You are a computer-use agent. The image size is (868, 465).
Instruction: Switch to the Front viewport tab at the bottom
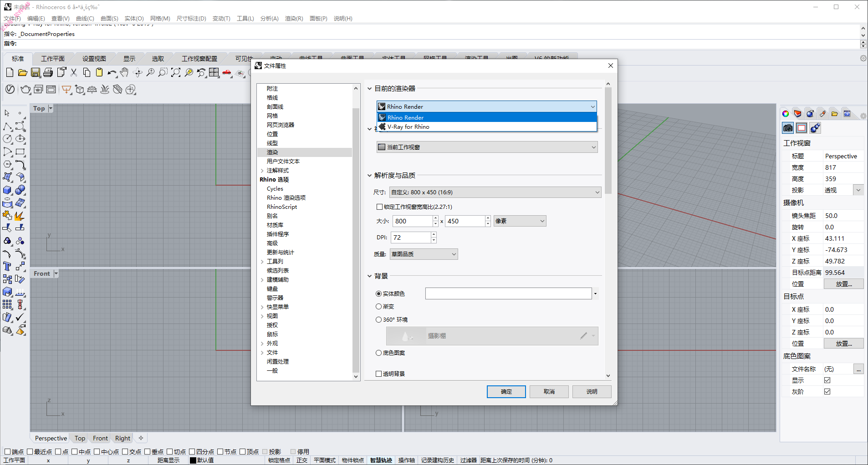click(x=100, y=438)
